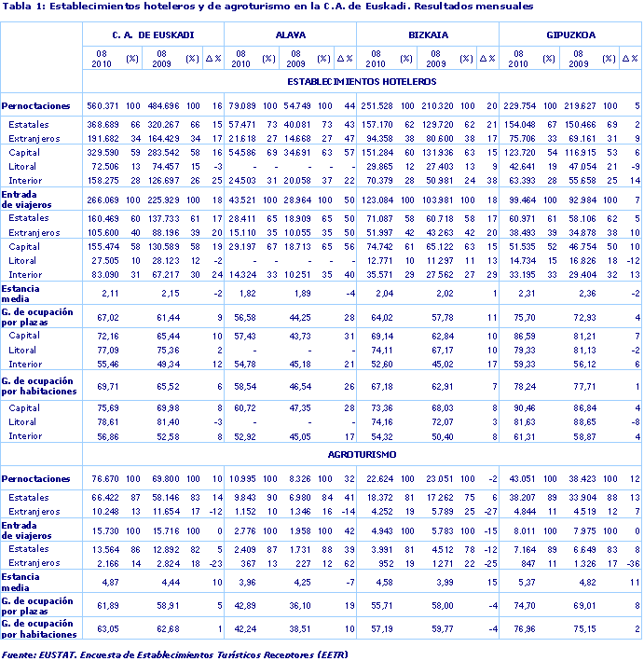This screenshot has height=661, width=644.
Task: Click the table title 'Tabla 1' heading
Action: [267, 6]
